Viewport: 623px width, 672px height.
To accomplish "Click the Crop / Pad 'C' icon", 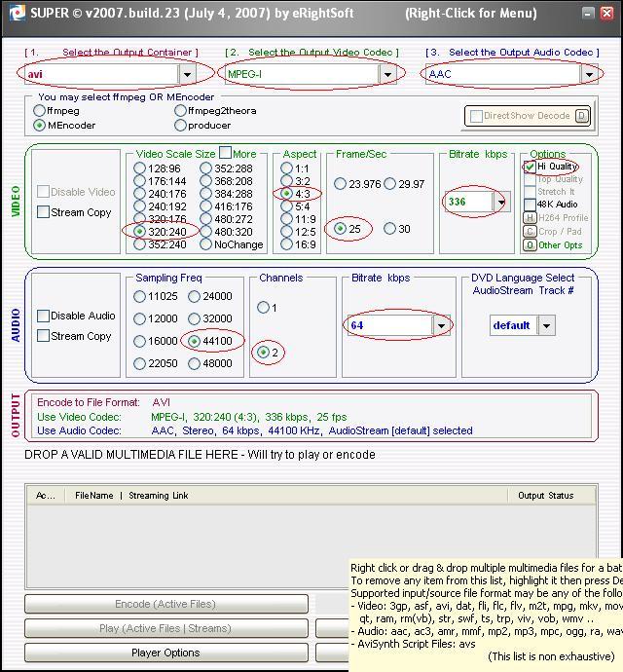I will coord(530,232).
